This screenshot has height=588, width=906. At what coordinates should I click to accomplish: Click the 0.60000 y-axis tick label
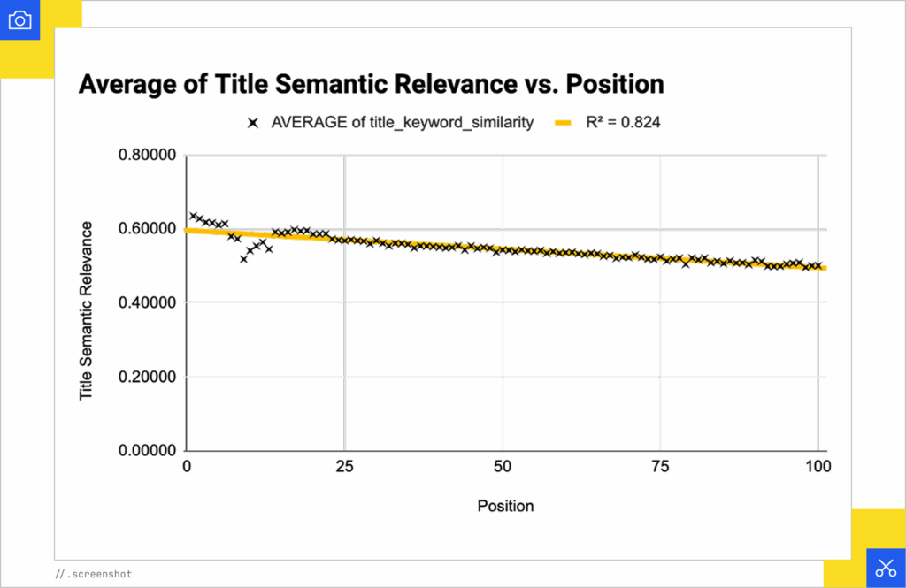[142, 229]
